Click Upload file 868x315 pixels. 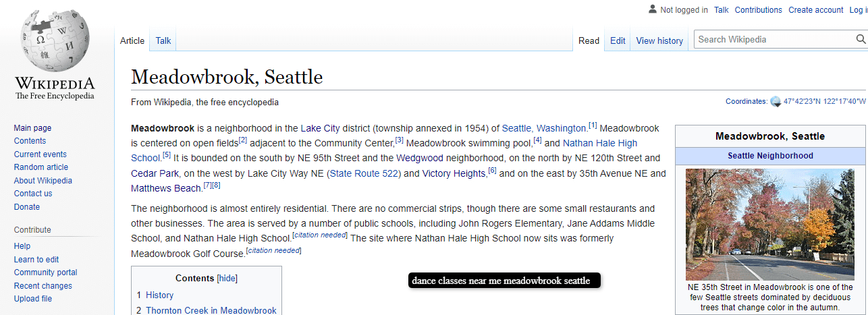pos(33,299)
